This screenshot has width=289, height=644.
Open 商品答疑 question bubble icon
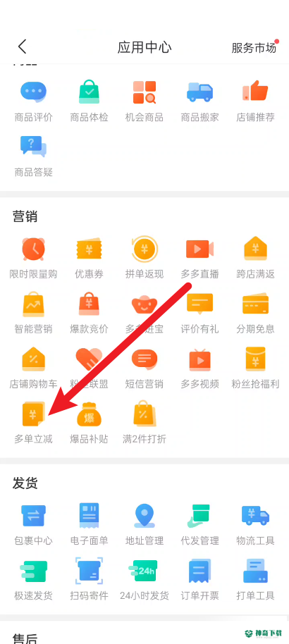tap(33, 147)
